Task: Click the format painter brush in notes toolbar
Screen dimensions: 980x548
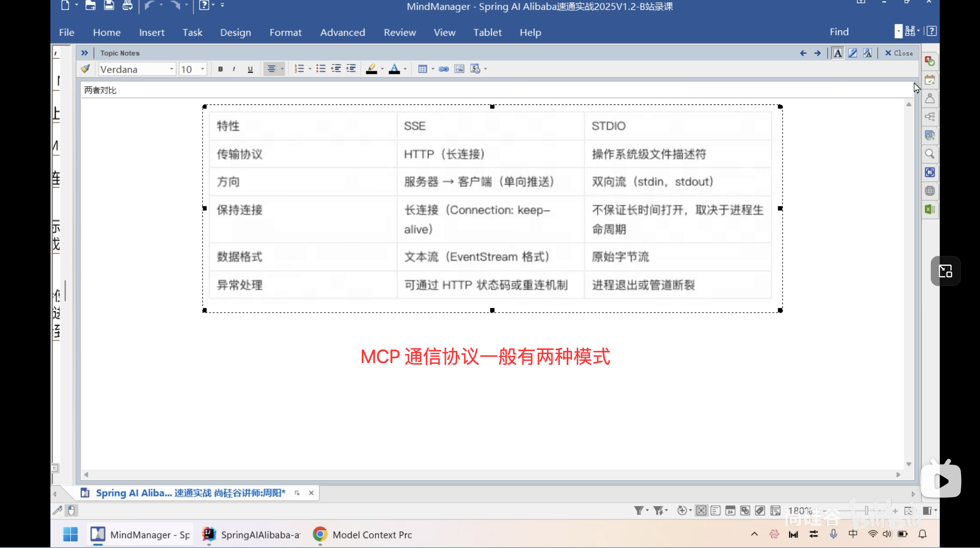Action: coord(86,69)
